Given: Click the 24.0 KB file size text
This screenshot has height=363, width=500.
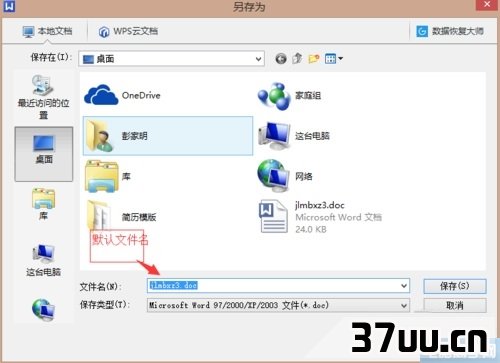Looking at the screenshot, I should pyautogui.click(x=311, y=229).
